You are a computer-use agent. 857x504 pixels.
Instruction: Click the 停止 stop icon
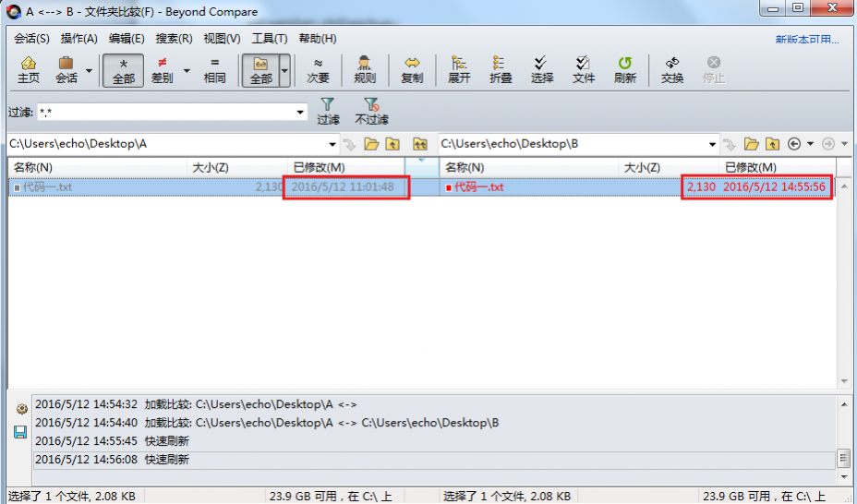tap(713, 70)
